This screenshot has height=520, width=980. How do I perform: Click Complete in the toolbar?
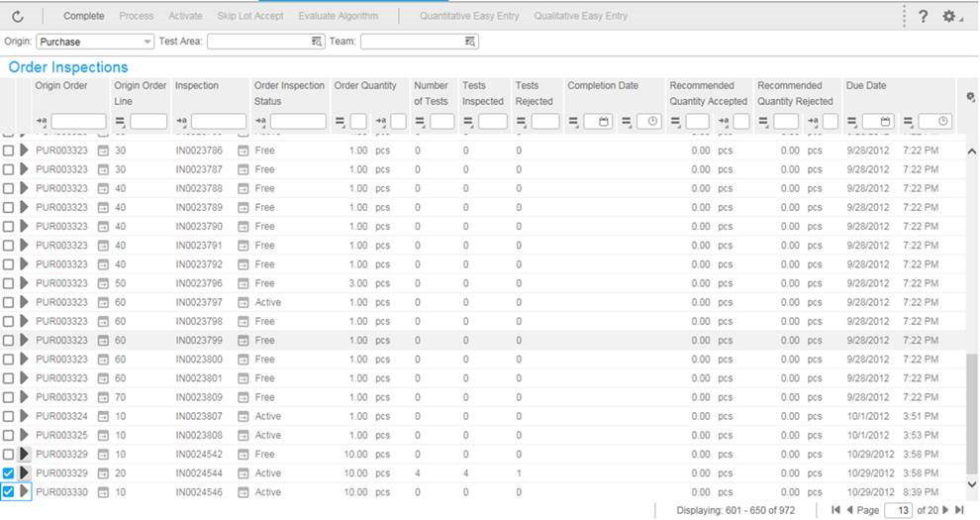coord(83,17)
